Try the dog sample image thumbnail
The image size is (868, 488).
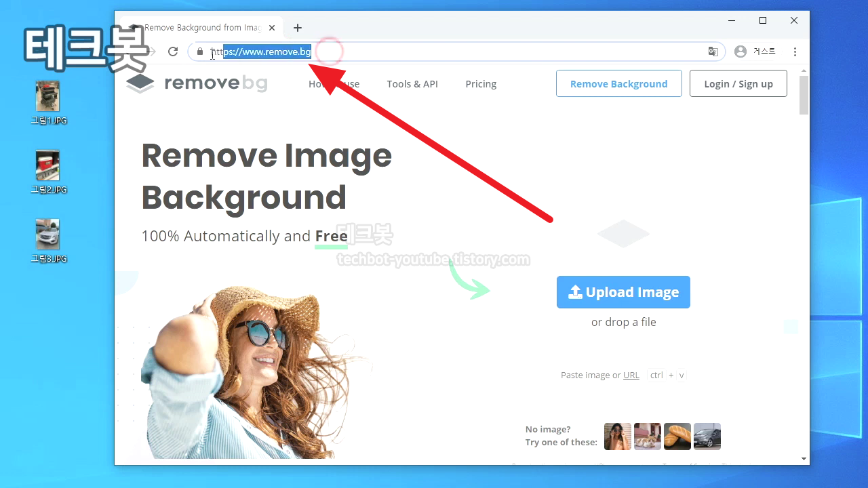[x=648, y=436]
